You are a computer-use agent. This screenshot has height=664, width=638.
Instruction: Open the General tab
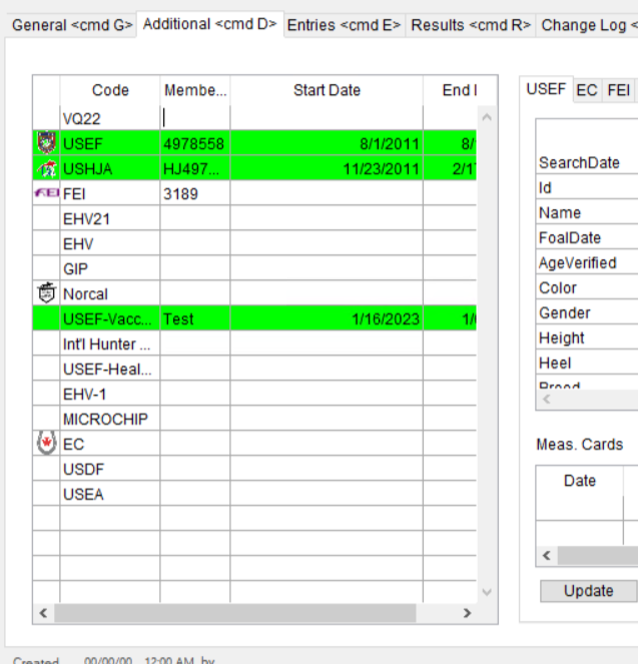pyautogui.click(x=72, y=25)
